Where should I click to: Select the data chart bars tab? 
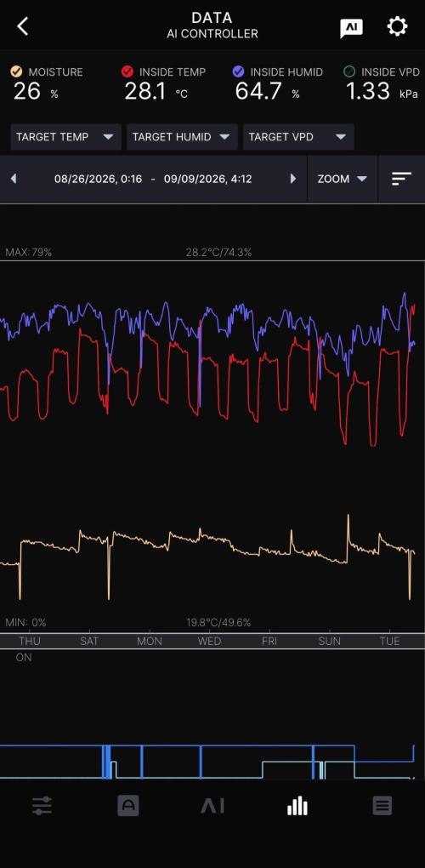(297, 806)
